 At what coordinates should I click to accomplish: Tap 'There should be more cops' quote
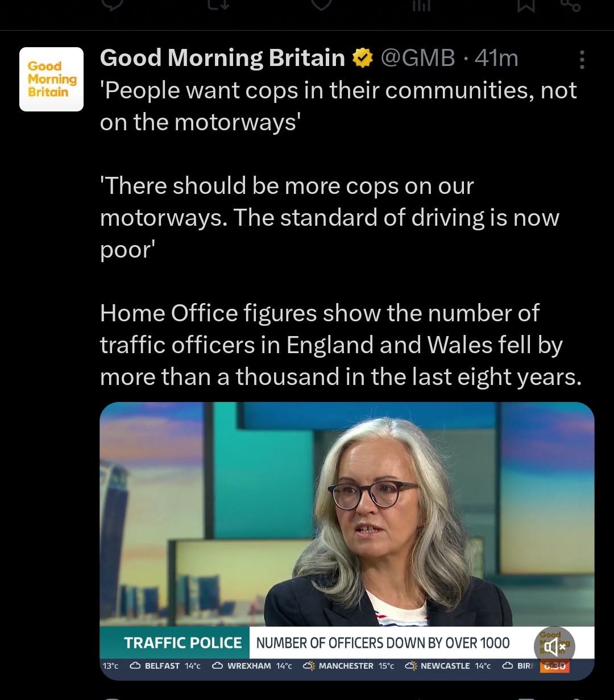tap(330, 218)
